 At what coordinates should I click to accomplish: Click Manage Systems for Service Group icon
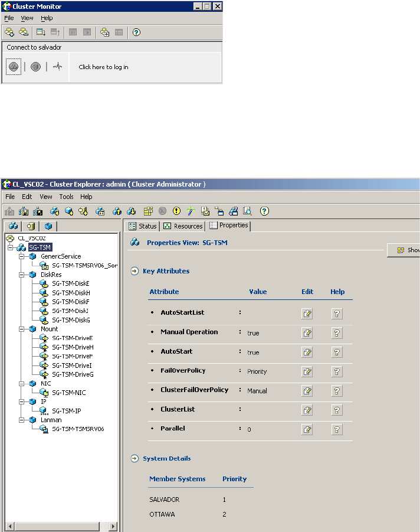coord(100,211)
